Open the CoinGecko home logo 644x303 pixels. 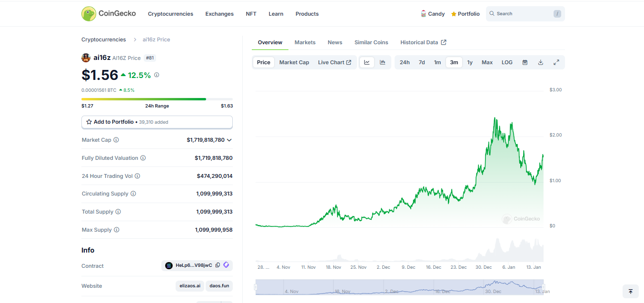(109, 14)
